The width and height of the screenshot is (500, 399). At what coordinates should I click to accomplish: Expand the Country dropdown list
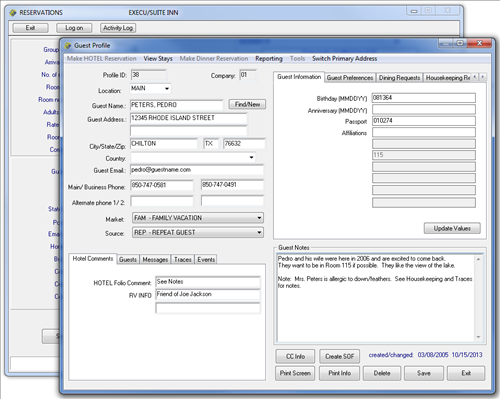click(251, 157)
